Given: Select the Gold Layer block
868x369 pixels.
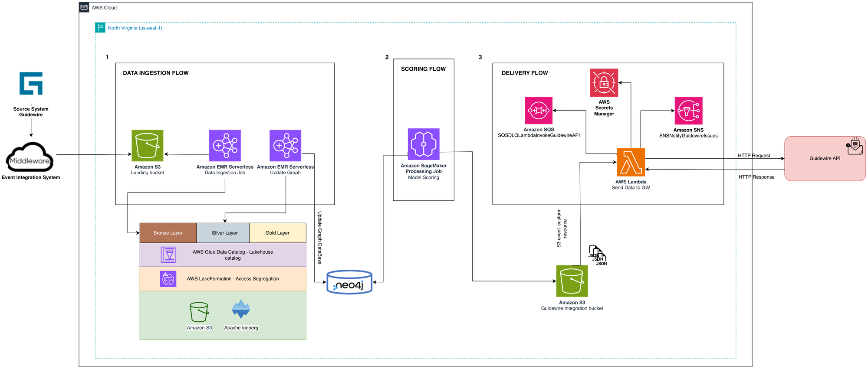Looking at the screenshot, I should coord(278,233).
